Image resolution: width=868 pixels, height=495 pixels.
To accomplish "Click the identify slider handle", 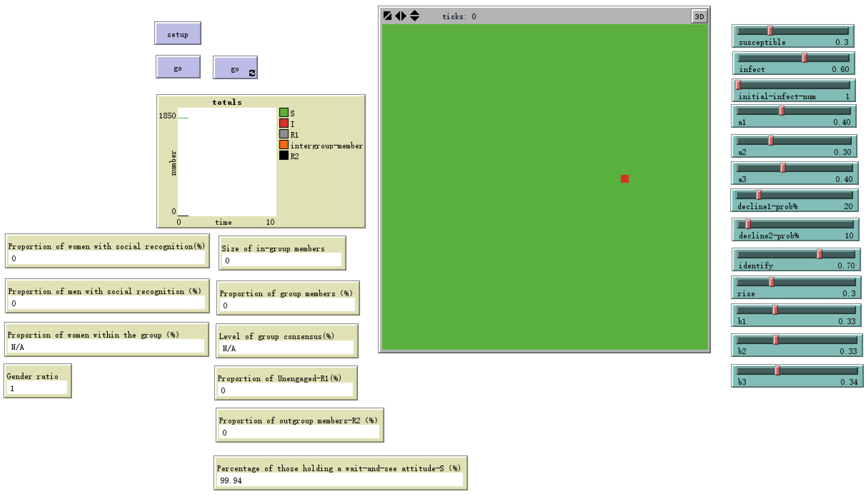I will coord(819,254).
